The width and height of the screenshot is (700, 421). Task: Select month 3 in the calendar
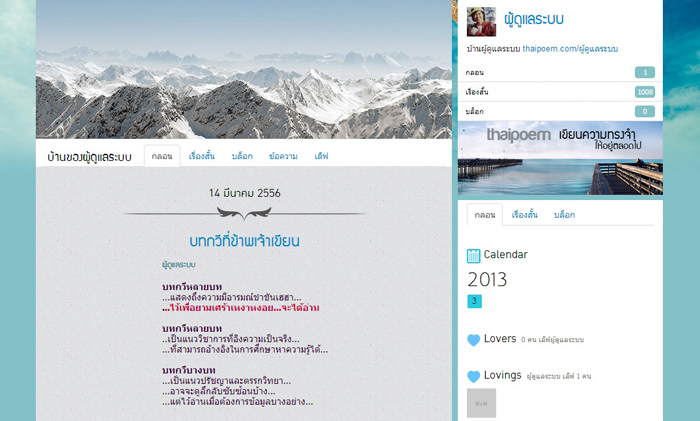pos(474,301)
